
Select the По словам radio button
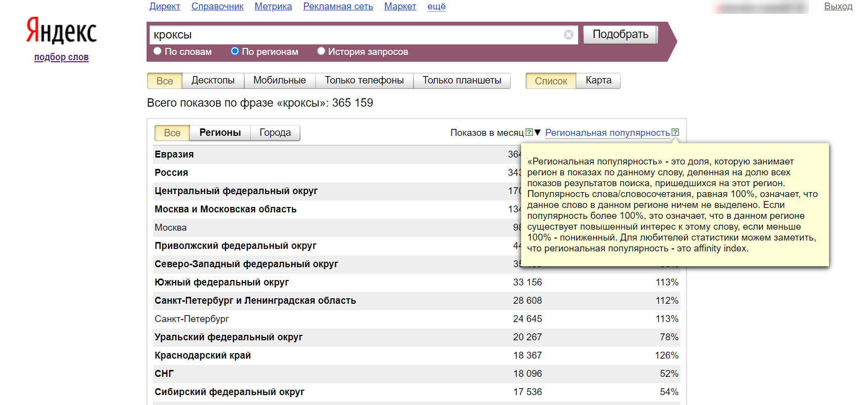coord(157,51)
